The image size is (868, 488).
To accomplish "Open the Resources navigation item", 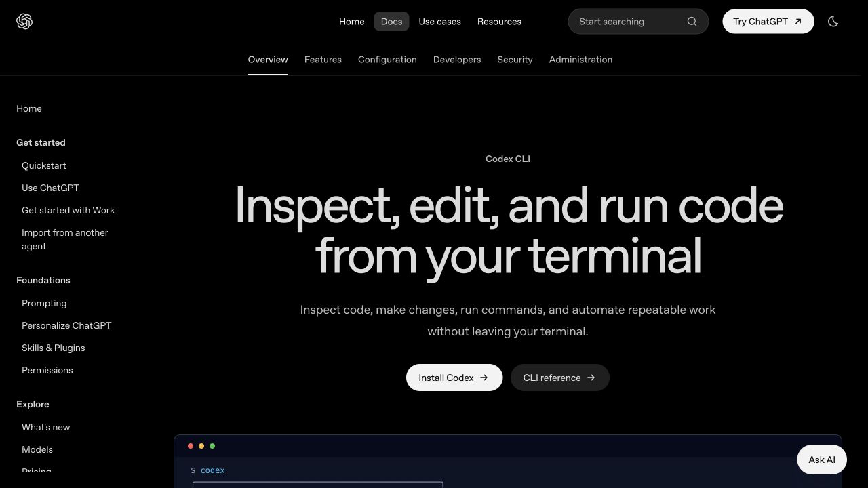I will (x=499, y=22).
